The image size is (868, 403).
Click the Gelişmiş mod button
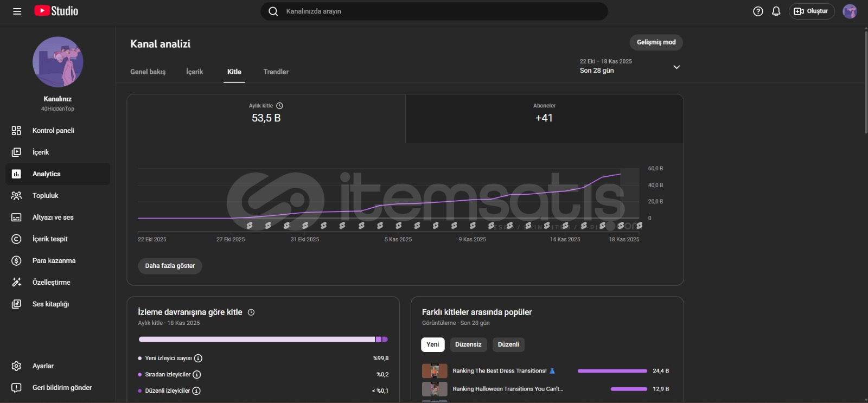(x=656, y=42)
